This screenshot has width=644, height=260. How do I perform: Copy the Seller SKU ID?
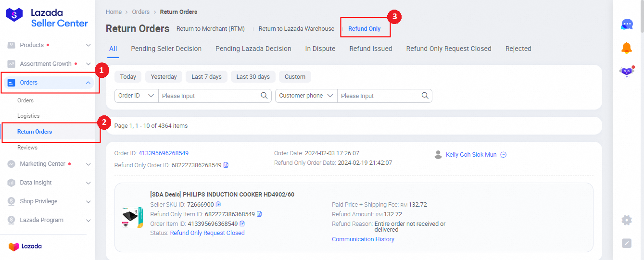(x=218, y=205)
